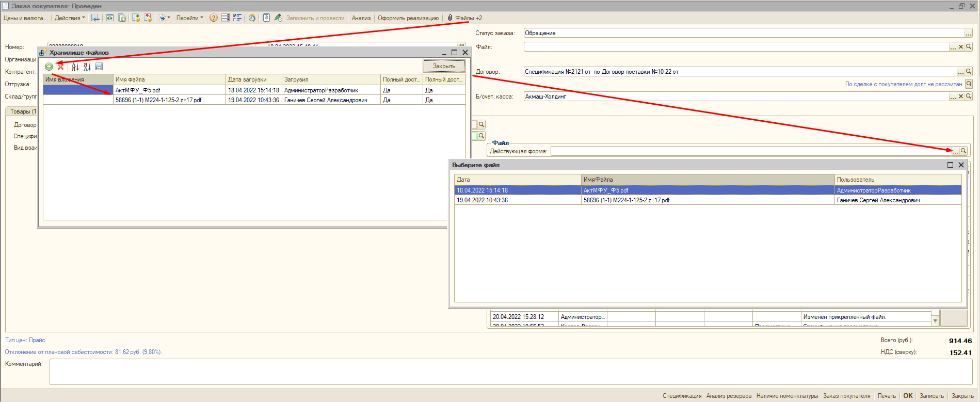
Task: Open link По сделке с покупателем долг не рассчитан
Action: pyautogui.click(x=904, y=84)
